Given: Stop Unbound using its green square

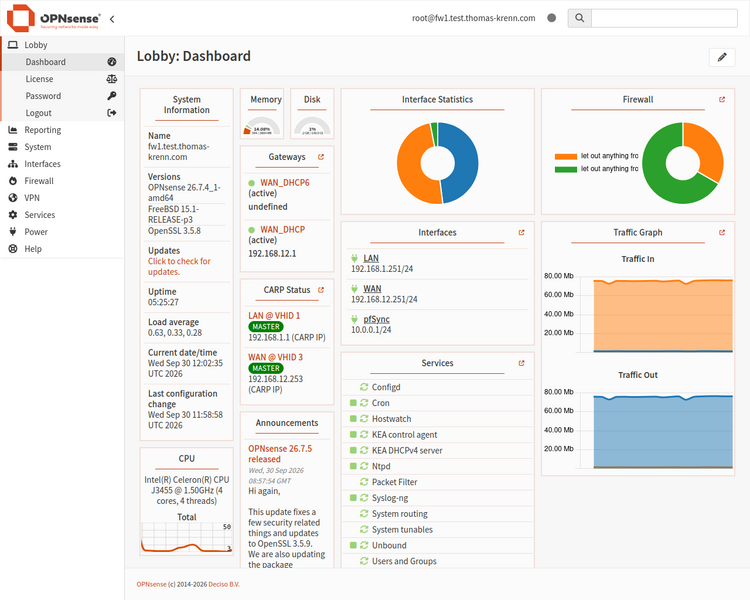Looking at the screenshot, I should tap(353, 545).
